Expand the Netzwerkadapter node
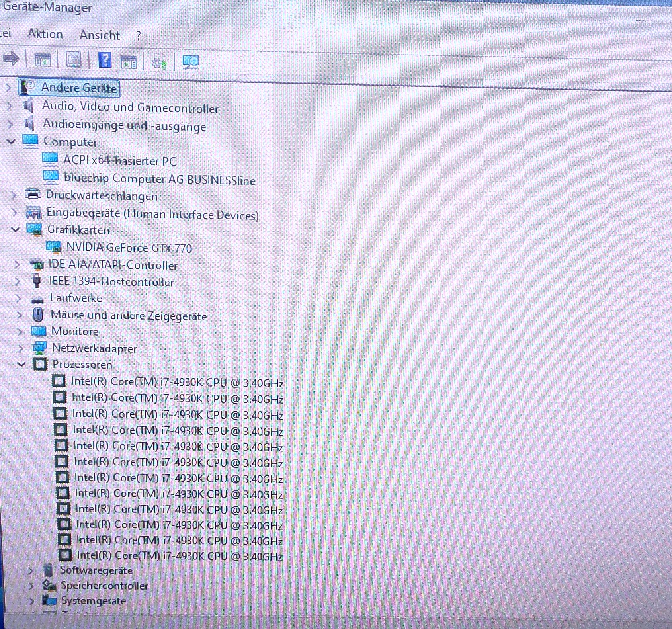This screenshot has height=629, width=672. (x=21, y=348)
